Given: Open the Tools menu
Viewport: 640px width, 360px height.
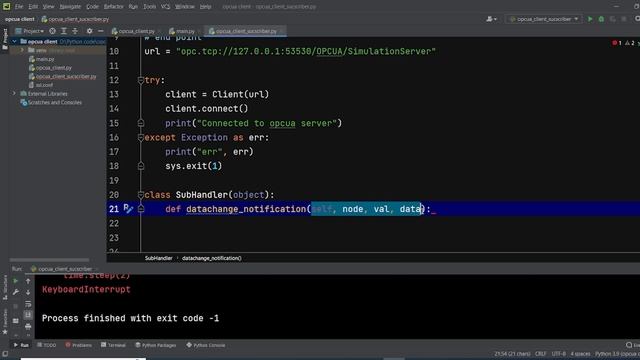Looking at the screenshot, I should click(149, 7).
